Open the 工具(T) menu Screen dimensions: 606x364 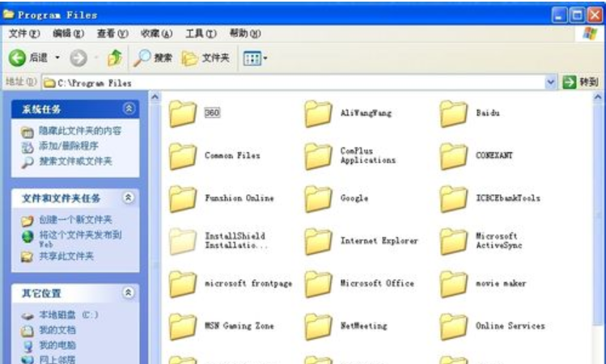(201, 33)
